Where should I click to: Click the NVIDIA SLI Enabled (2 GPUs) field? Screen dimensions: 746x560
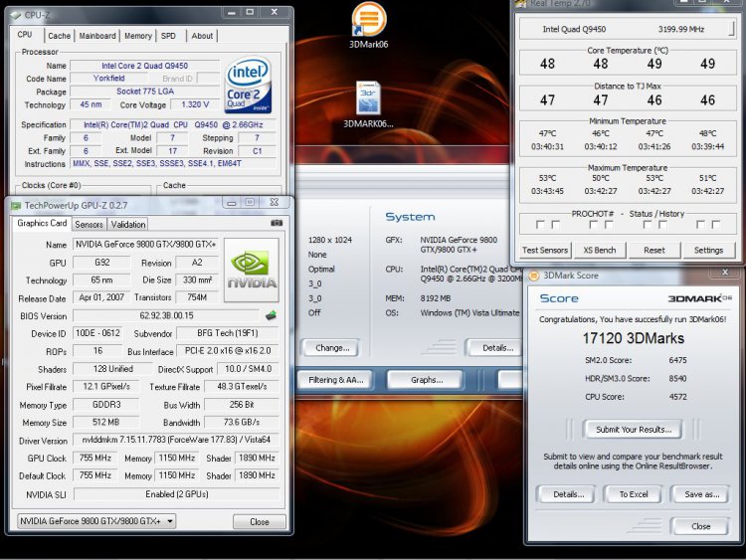(x=177, y=494)
